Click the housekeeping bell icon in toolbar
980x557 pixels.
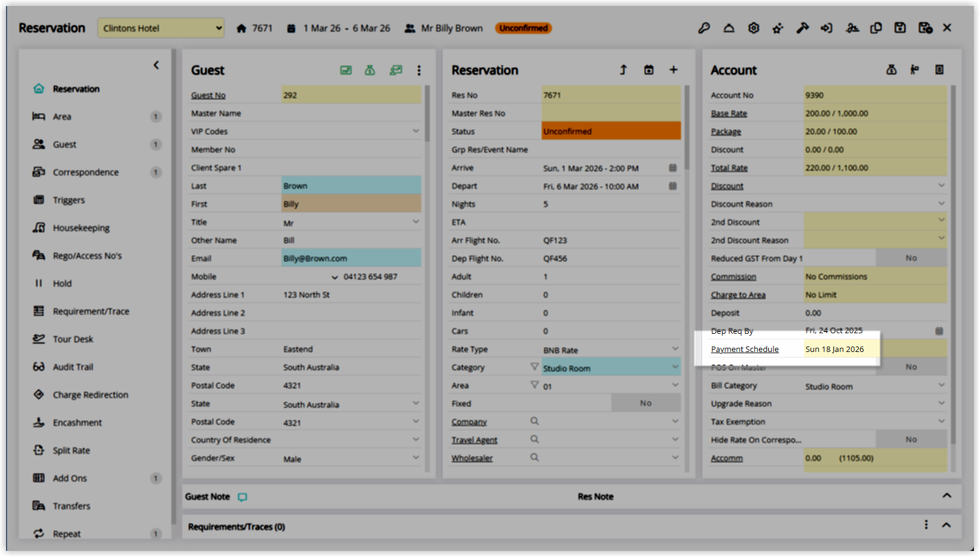pyautogui.click(x=729, y=28)
